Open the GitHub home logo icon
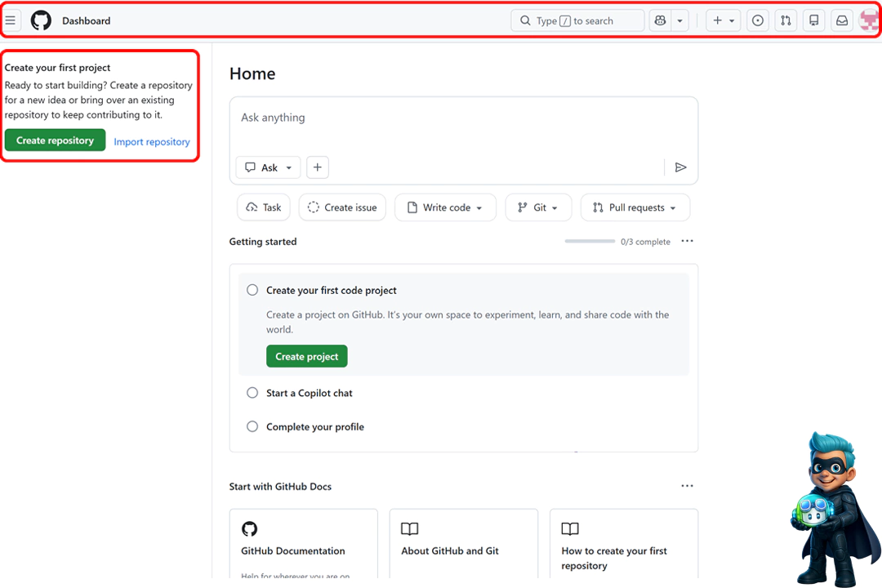The height and width of the screenshot is (588, 882). [x=41, y=20]
